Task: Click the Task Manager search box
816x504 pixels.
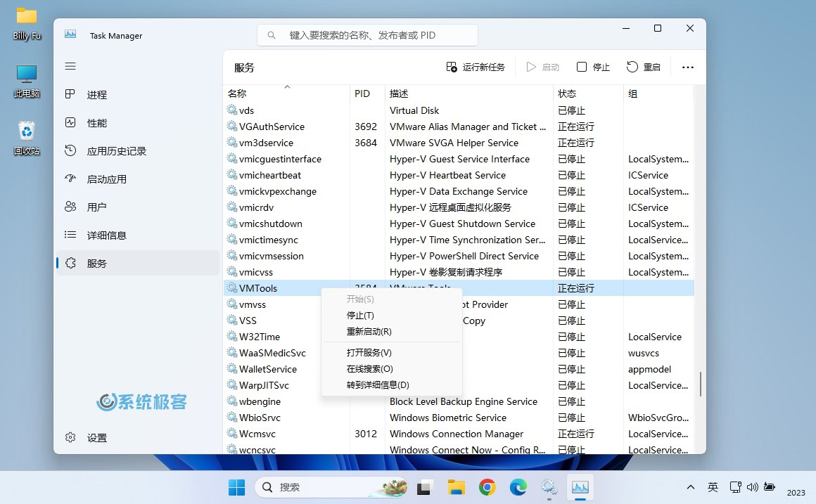Action: [x=367, y=35]
